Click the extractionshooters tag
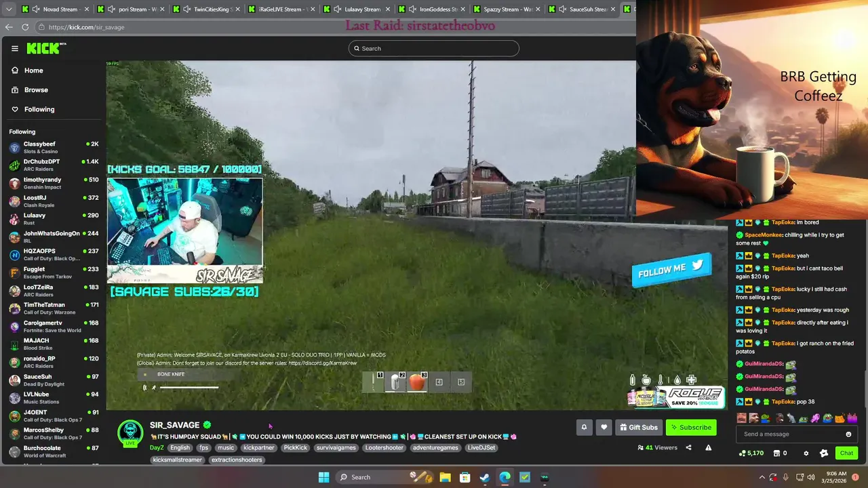This screenshot has height=488, width=868. [236, 460]
